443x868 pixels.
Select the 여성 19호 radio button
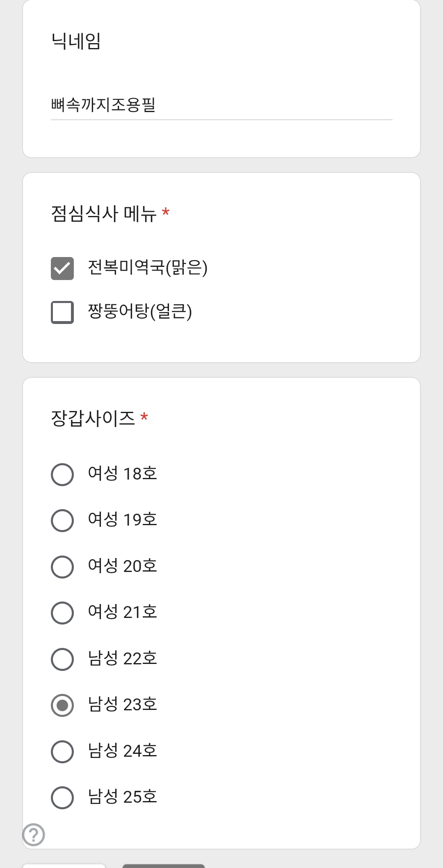pyautogui.click(x=62, y=521)
